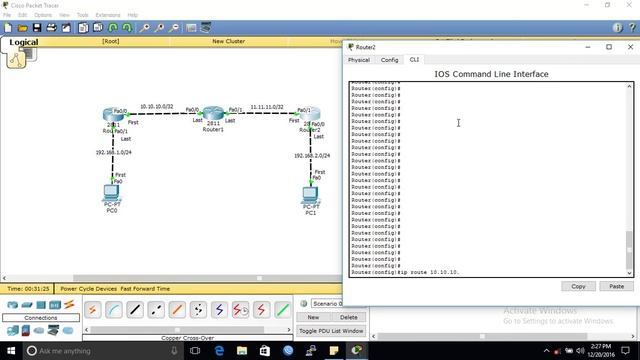The height and width of the screenshot is (360, 640).
Task: Open the File menu
Action: pyautogui.click(x=7, y=15)
